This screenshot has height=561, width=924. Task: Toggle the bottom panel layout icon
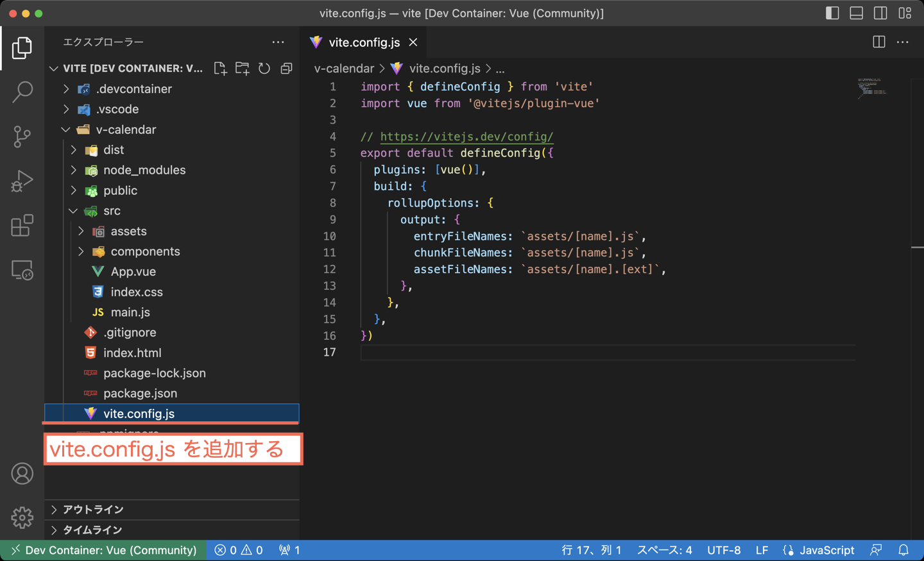pos(857,13)
